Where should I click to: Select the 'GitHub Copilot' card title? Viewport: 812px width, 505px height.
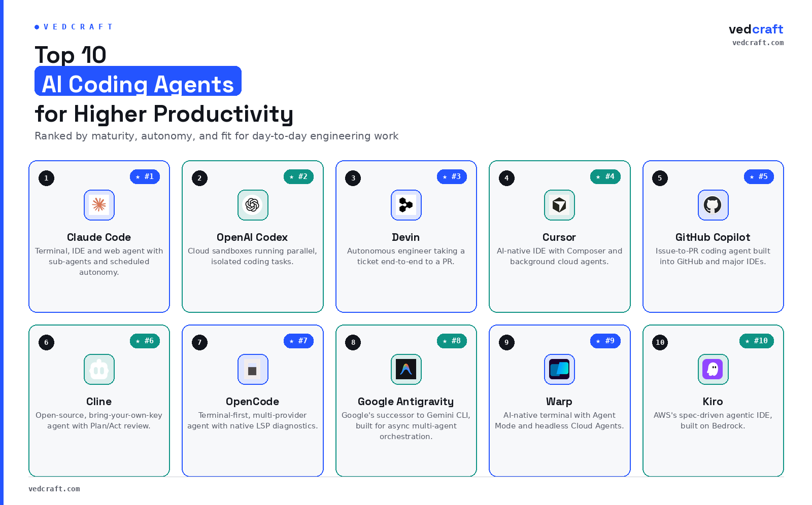point(713,237)
